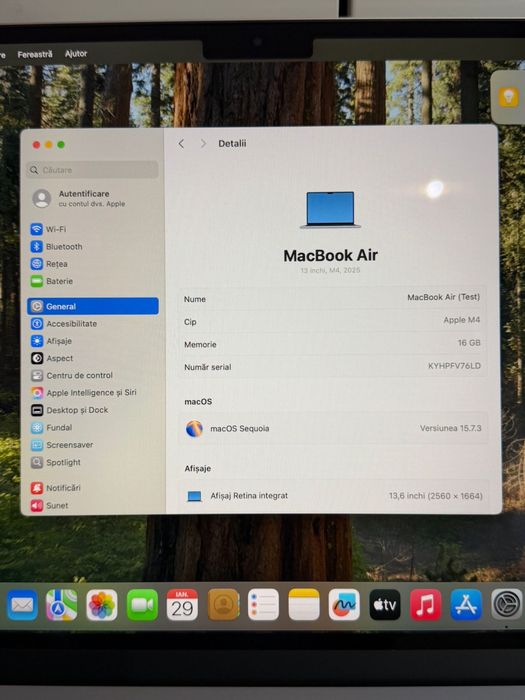Click the built-in display icon
Image resolution: width=525 pixels, height=700 pixels.
tap(194, 496)
